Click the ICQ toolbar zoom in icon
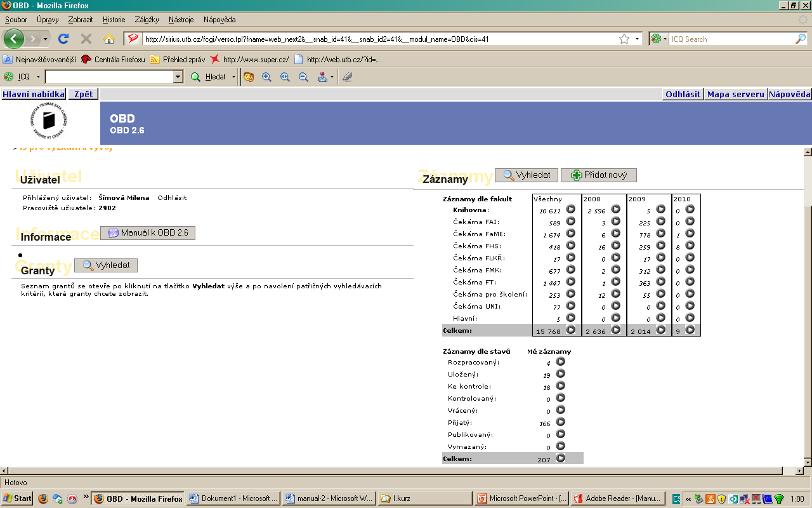The image size is (812, 508). tap(266, 77)
